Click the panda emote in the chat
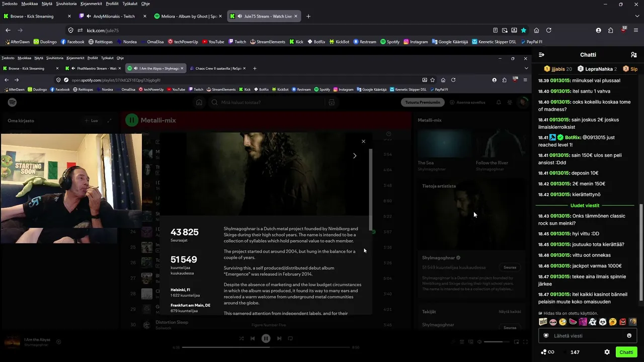The width and height of the screenshot is (644, 362). [603, 322]
